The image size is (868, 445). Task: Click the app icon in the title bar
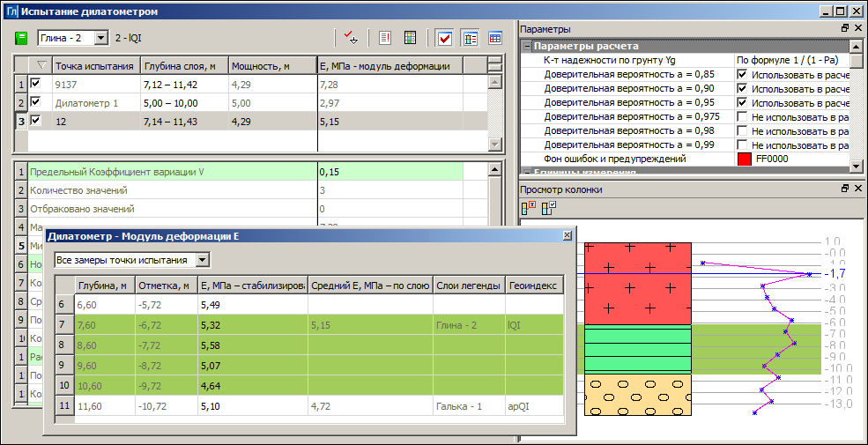coord(11,11)
